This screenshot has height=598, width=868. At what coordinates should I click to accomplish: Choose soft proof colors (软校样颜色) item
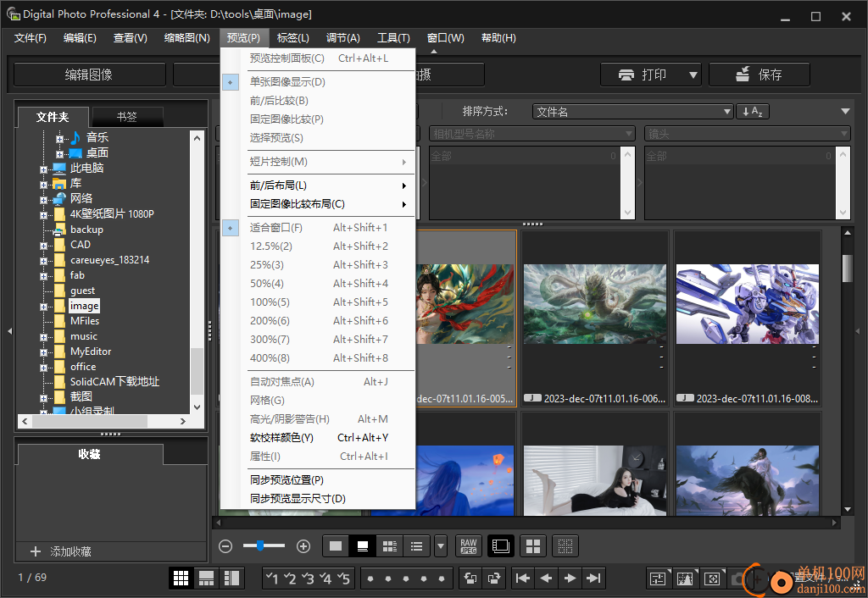tap(318, 438)
